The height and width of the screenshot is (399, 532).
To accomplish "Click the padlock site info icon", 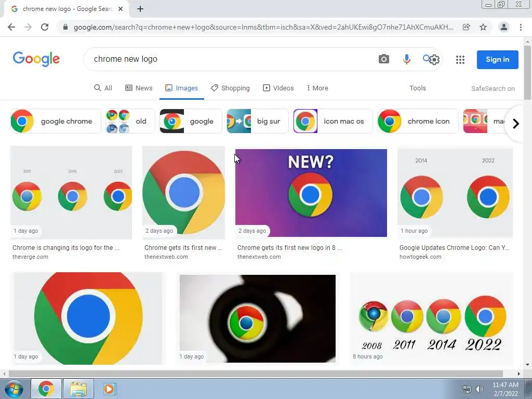I will click(65, 27).
